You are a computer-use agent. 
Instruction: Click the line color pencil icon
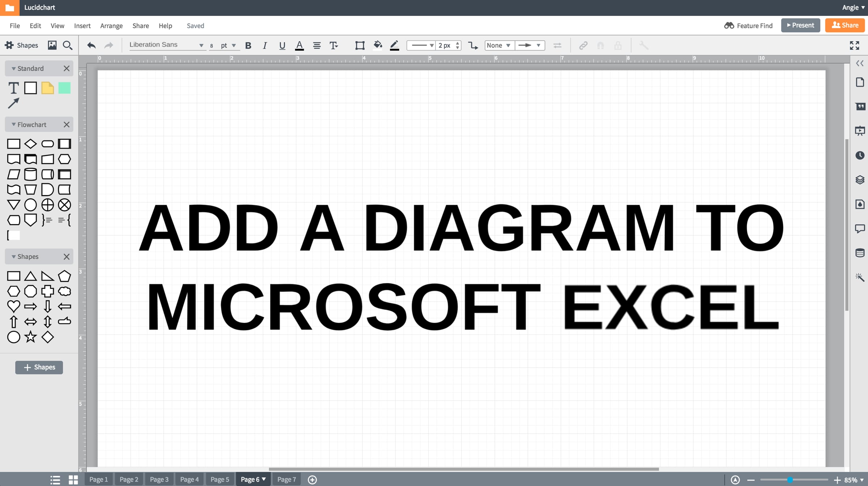394,46
